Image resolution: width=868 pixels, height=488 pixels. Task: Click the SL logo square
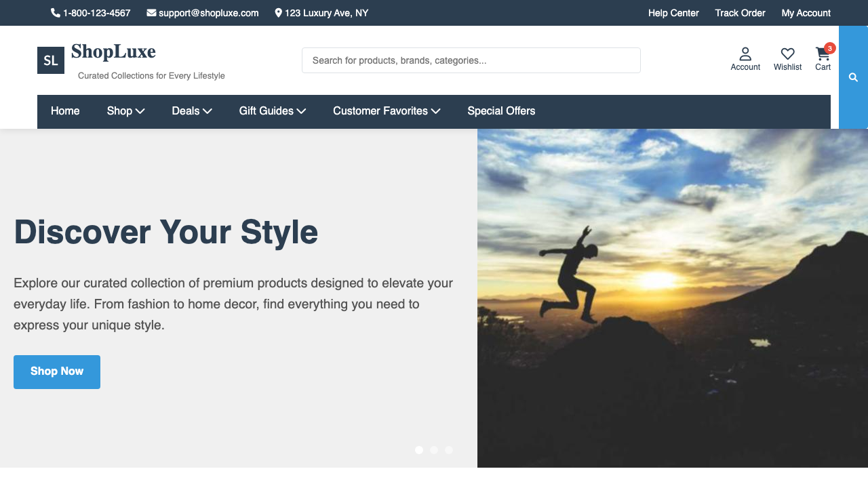(x=50, y=60)
